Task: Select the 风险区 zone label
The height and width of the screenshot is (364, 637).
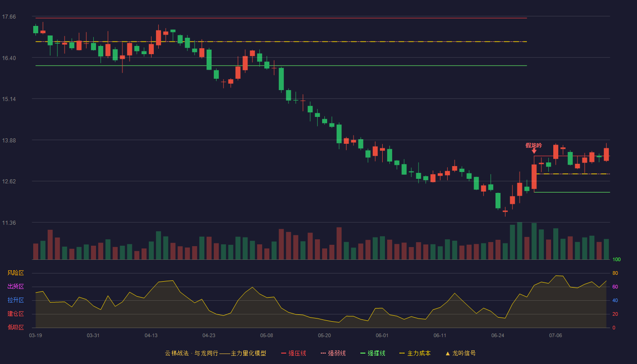Action: (15, 273)
